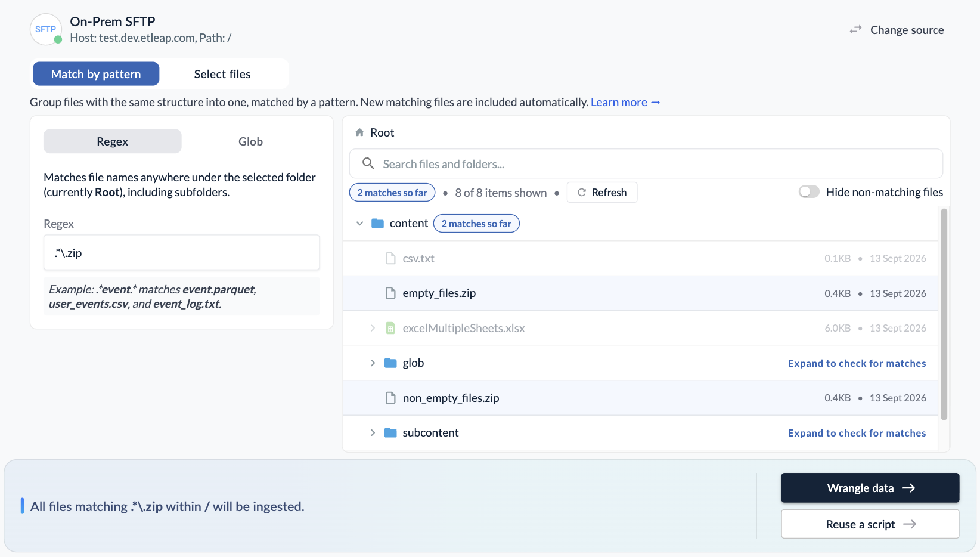Click the Root breadcrumb label
The height and width of the screenshot is (557, 980).
click(382, 132)
